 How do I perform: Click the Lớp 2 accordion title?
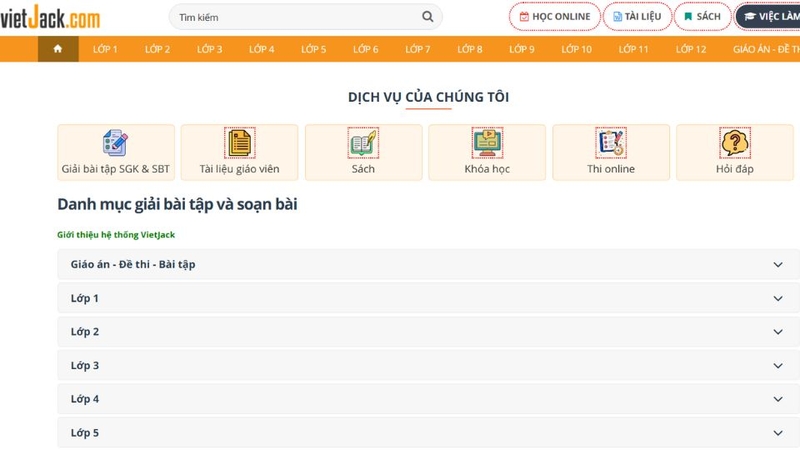(85, 332)
